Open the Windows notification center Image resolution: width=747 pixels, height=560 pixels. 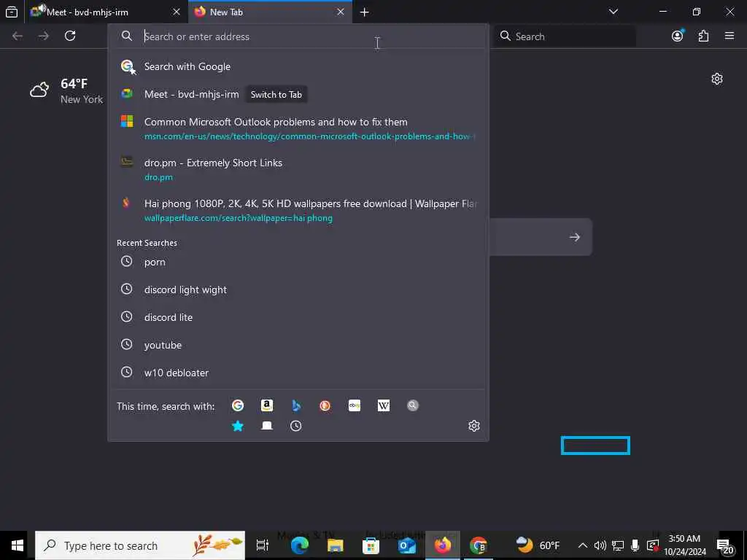click(724, 545)
